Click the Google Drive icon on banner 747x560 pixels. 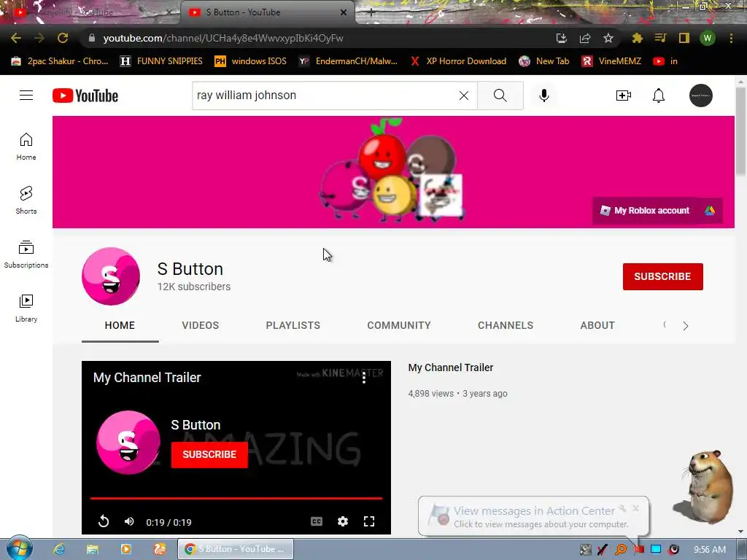(x=710, y=211)
